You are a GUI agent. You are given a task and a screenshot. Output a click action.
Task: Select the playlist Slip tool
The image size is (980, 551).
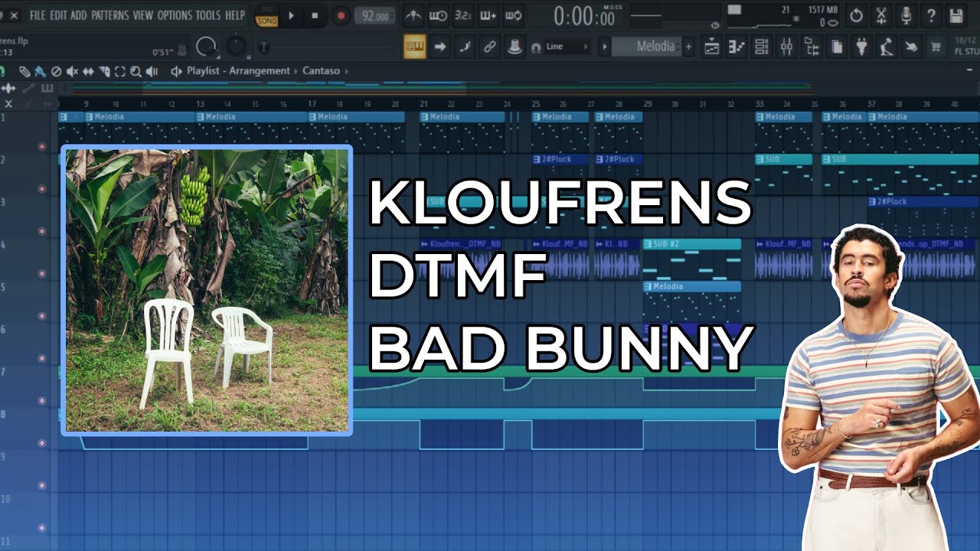click(x=88, y=71)
